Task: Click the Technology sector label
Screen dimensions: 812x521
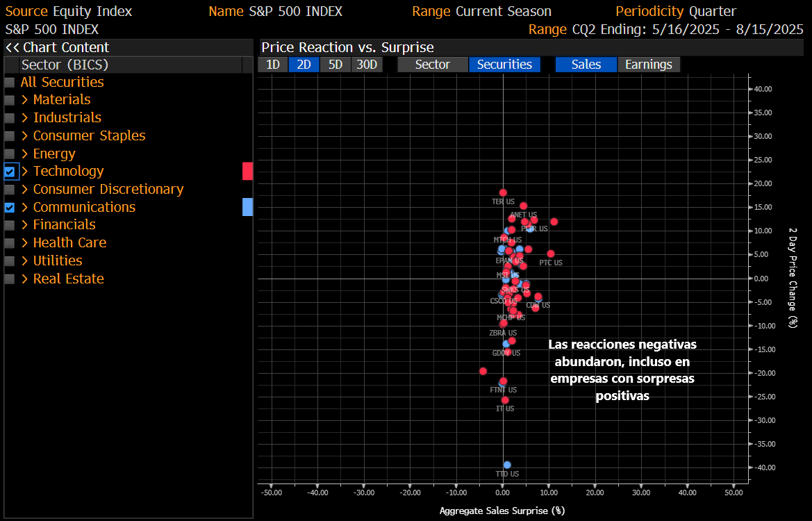Action: pyautogui.click(x=68, y=172)
